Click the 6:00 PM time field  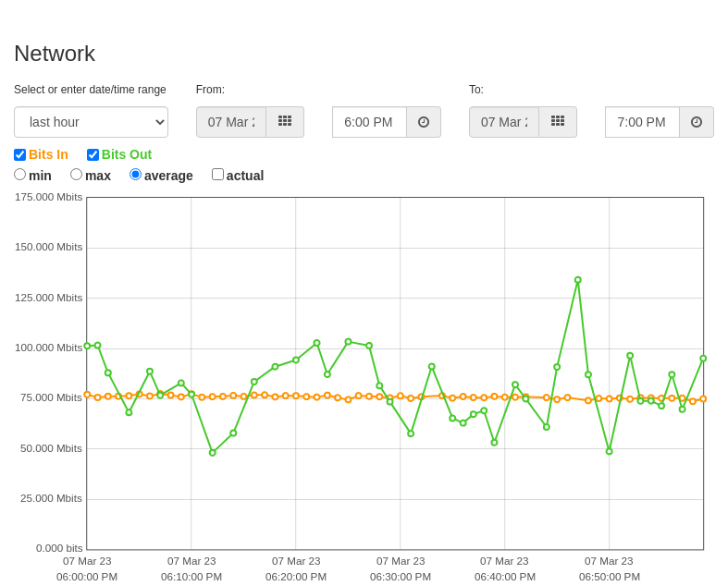370,122
